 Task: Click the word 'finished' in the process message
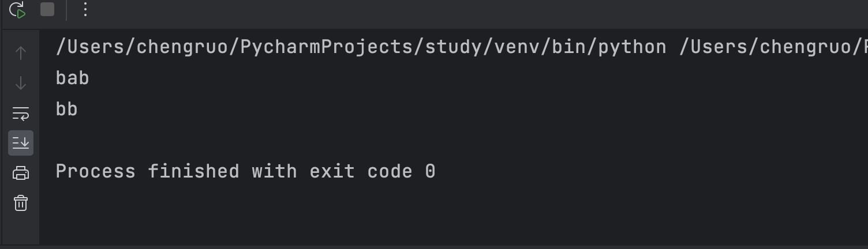point(193,171)
